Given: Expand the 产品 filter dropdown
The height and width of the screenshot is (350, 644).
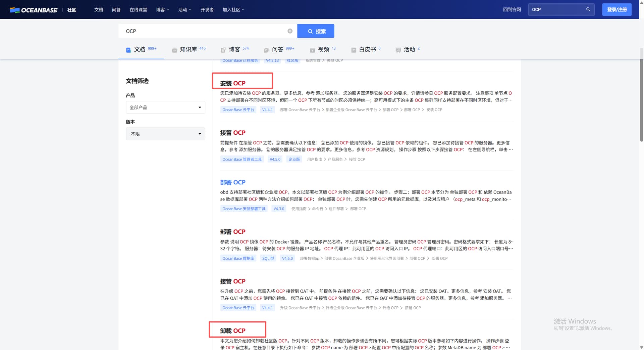Looking at the screenshot, I should 165,107.
